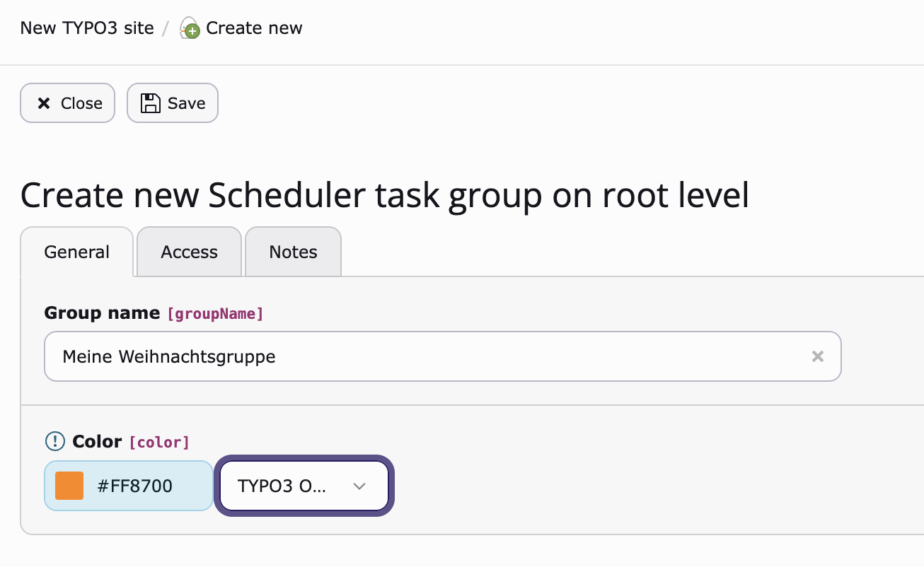Navigate to New TYPO3 site breadcrumb
The width and height of the screenshot is (924, 567).
87,28
